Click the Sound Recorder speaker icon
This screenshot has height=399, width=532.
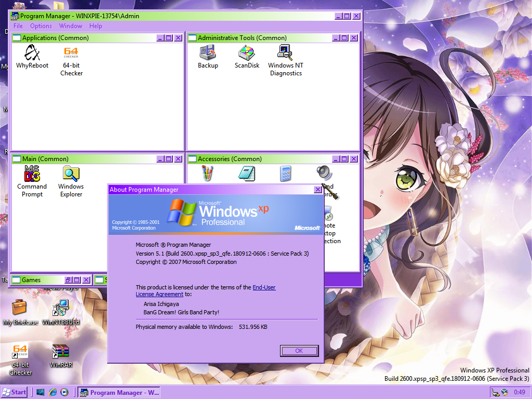coord(324,172)
